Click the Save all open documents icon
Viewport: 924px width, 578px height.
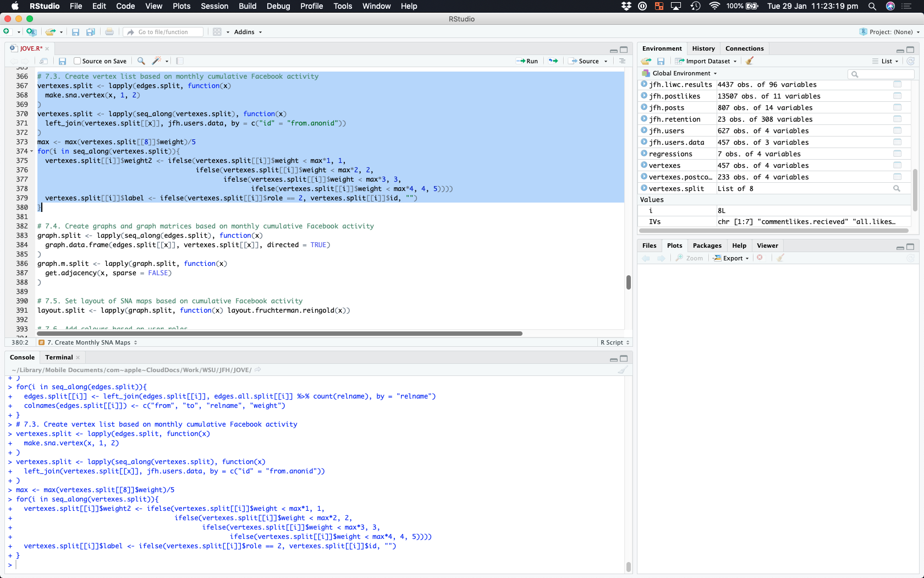(x=91, y=32)
